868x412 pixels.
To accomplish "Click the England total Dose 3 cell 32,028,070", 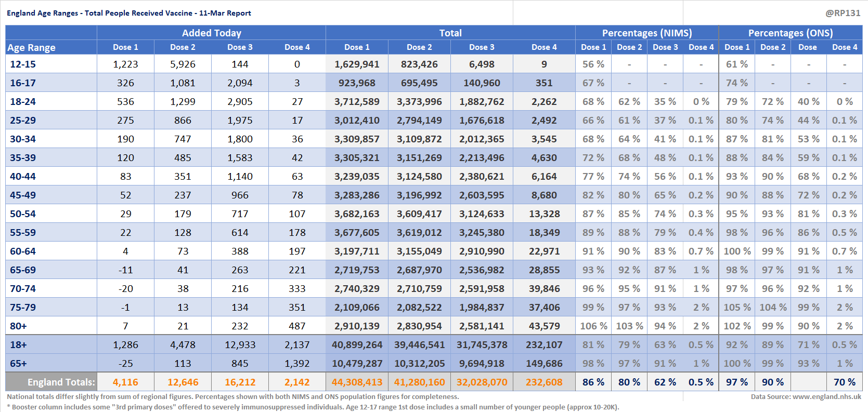I will pos(482,382).
